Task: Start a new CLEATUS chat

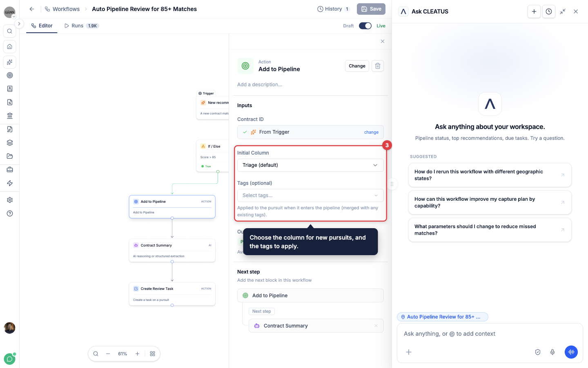Action: [x=534, y=11]
